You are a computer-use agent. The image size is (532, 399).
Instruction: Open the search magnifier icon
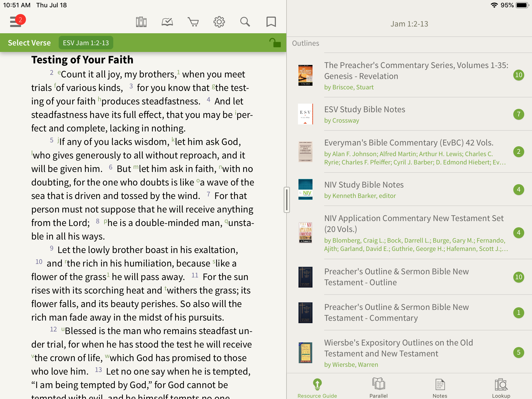point(245,22)
